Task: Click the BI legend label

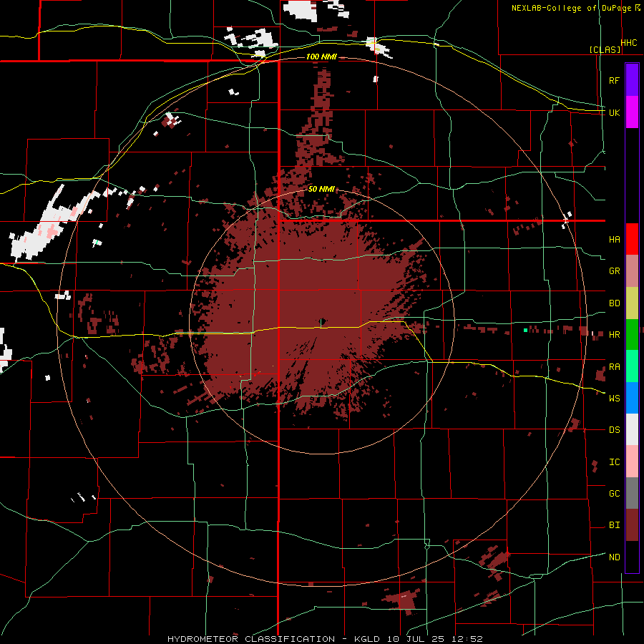Action: pyautogui.click(x=614, y=525)
